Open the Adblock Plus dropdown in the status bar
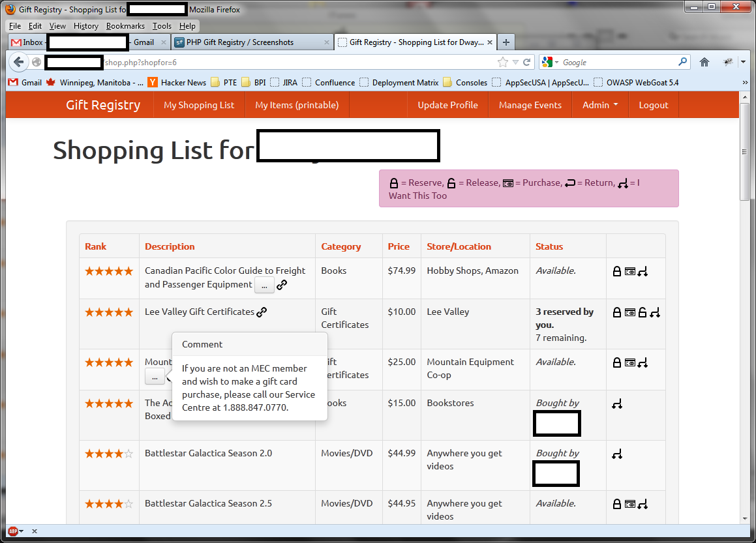Screen dimensions: 756x543 click(x=20, y=531)
